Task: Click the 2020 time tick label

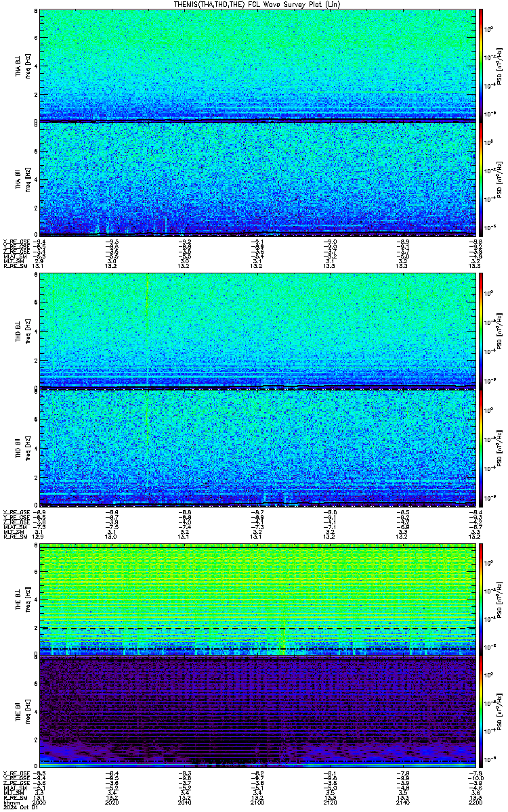Action: [x=112, y=802]
